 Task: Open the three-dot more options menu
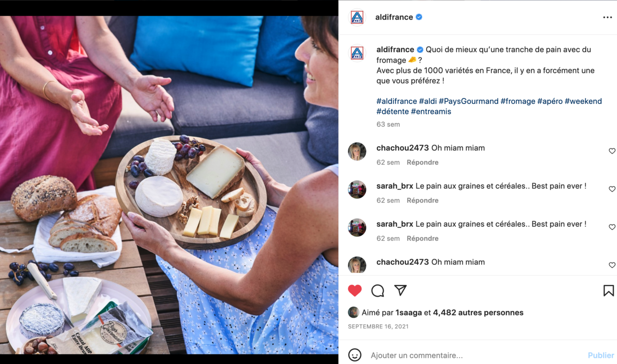point(607,17)
